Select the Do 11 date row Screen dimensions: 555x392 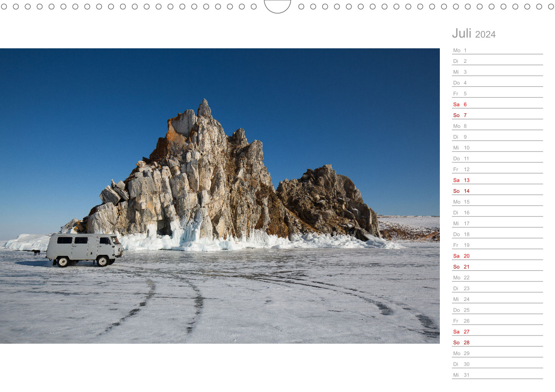pyautogui.click(x=497, y=158)
